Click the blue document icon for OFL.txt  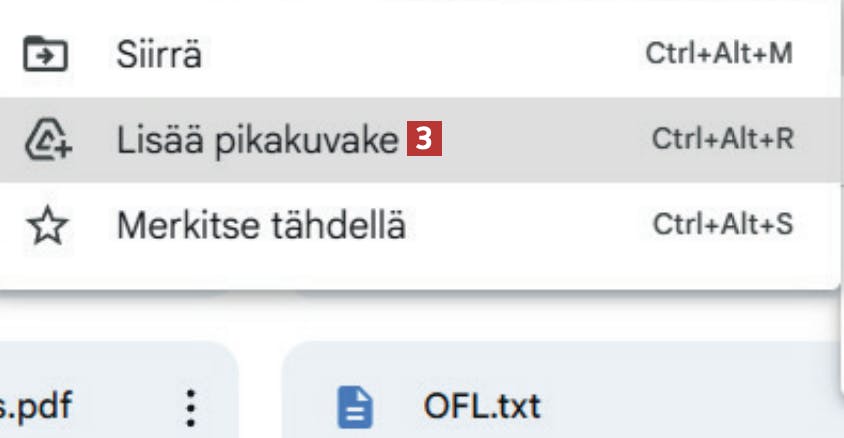tap(357, 408)
